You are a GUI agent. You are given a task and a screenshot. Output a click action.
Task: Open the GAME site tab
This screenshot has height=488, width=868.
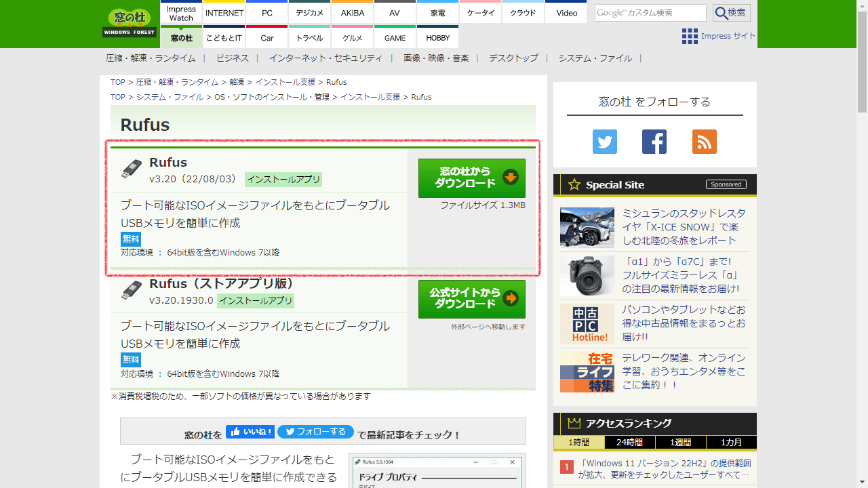(x=395, y=37)
